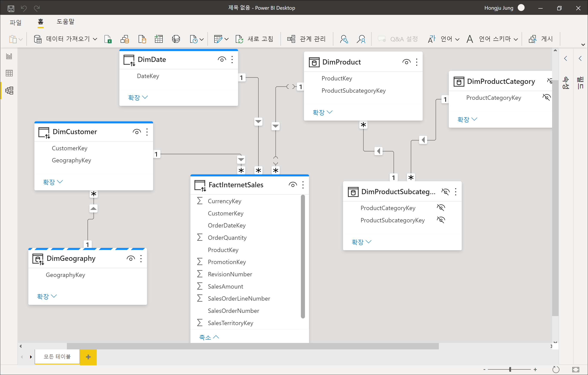This screenshot has width=588, height=375.
Task: Unhide ProductSubcategoryKey in DimProductSubcategory
Action: (441, 220)
